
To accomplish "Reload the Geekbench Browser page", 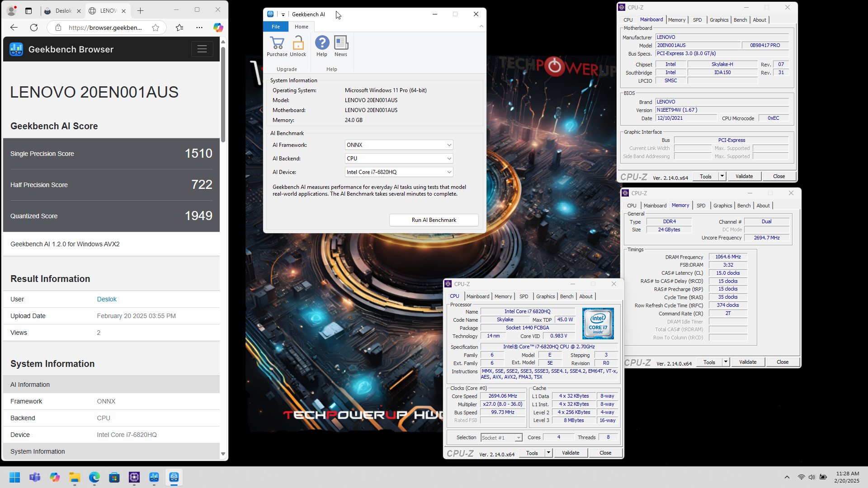I will click(x=34, y=28).
